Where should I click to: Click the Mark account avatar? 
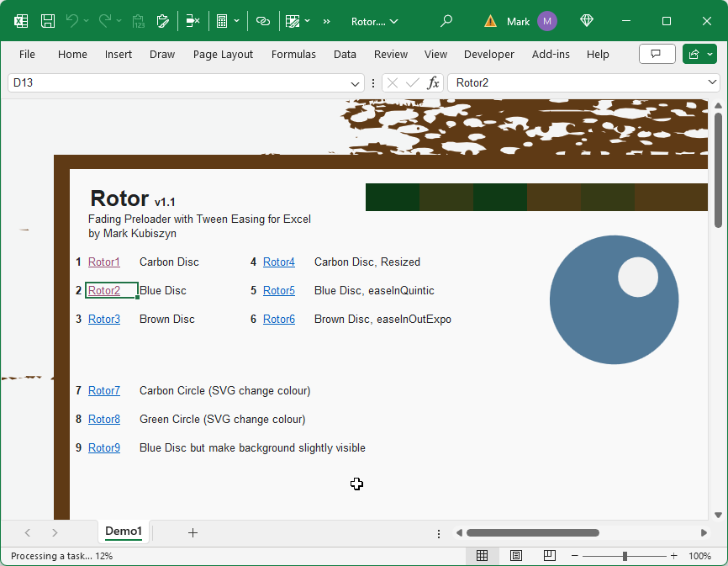[547, 21]
